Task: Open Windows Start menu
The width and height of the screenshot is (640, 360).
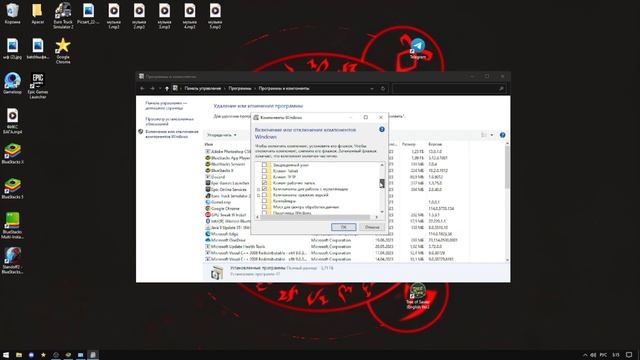Action: pyautogui.click(x=6, y=355)
